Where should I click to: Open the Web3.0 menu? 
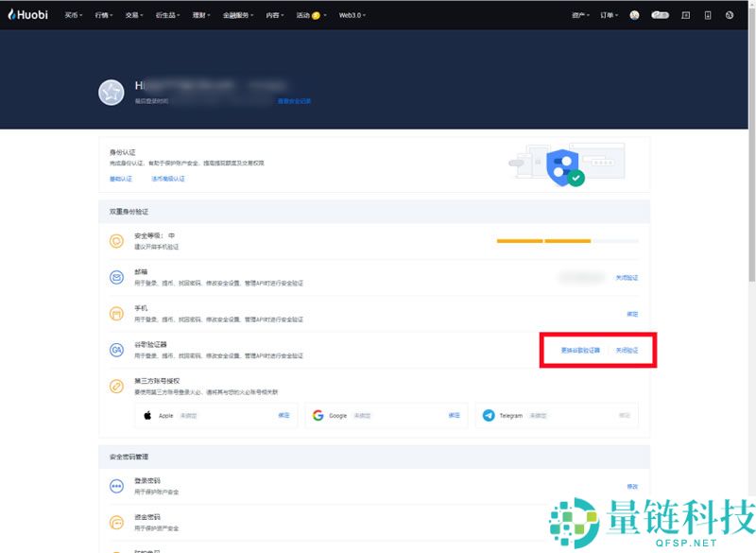[x=351, y=14]
